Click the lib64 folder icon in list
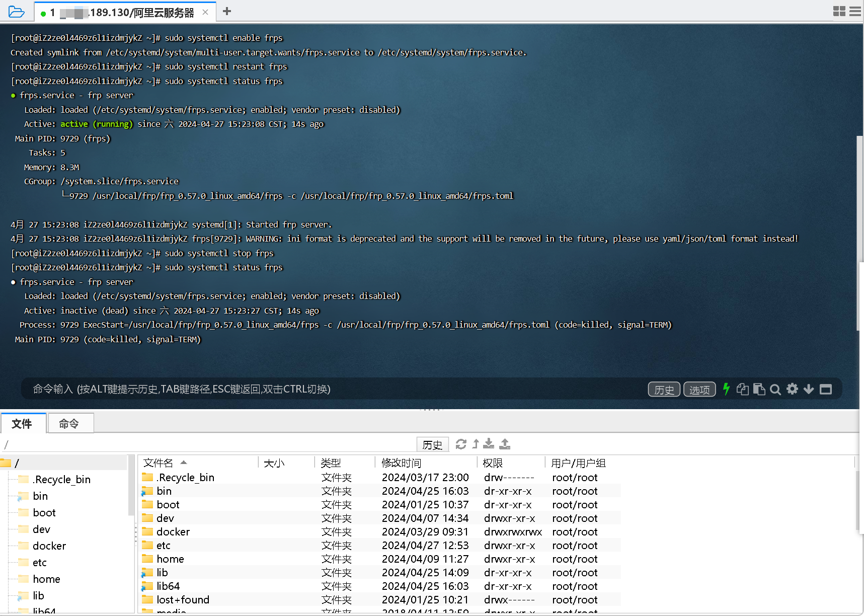Screen dimensions: 864x616 pyautogui.click(x=147, y=586)
